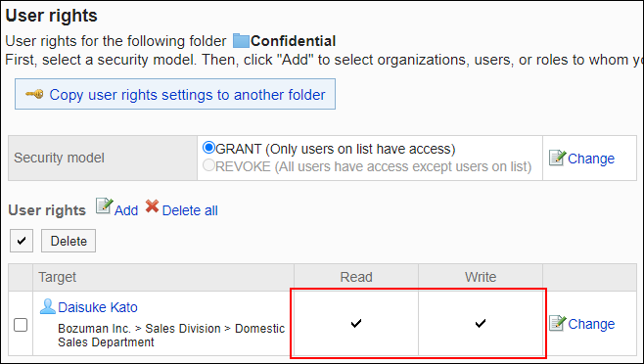The image size is (644, 364).
Task: Click the Delete all link
Action: click(x=190, y=210)
